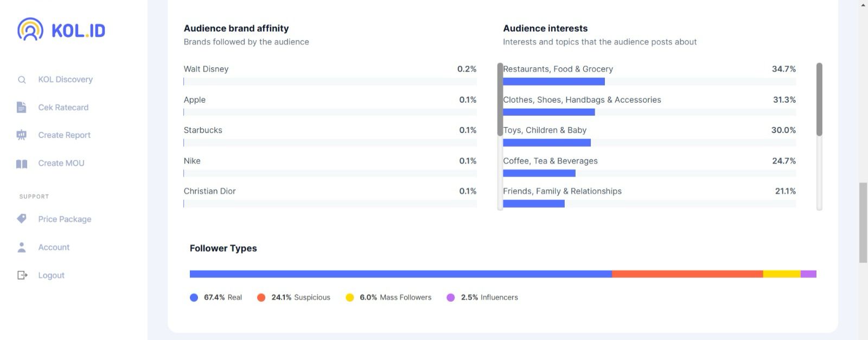The image size is (868, 340).
Task: Select Create MOU in the sidebar
Action: point(61,163)
